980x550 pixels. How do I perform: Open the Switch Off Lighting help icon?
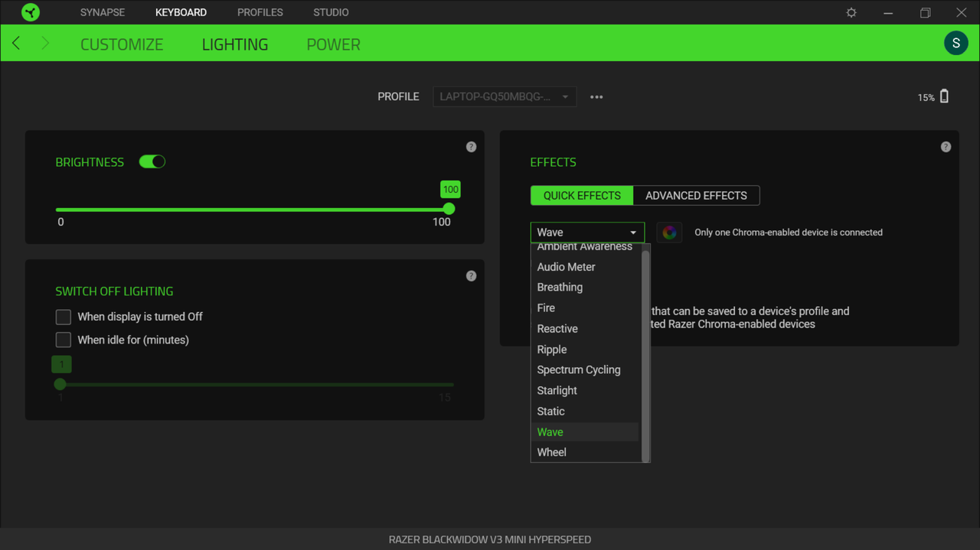click(471, 276)
